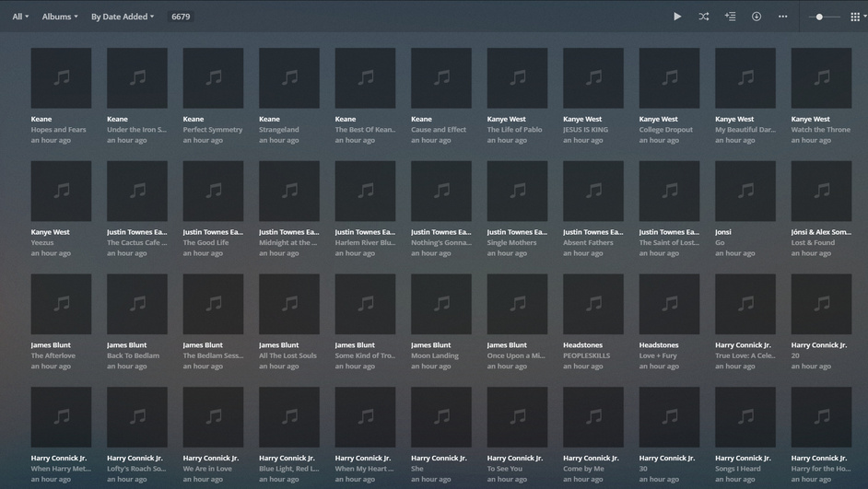Click the True Love: A Cele... album title

pos(745,355)
